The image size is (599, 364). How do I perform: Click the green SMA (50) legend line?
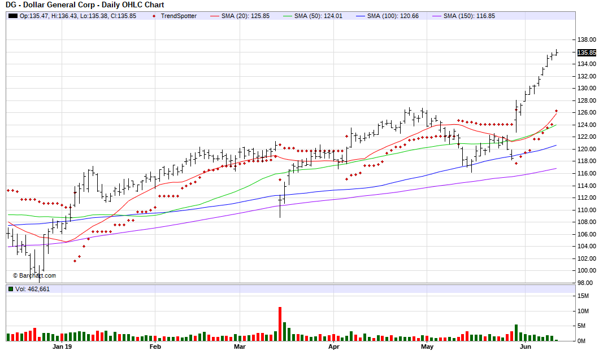[x=288, y=16]
